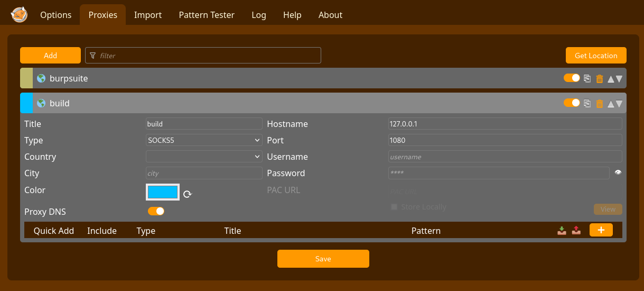Move burpsuite proxy down with arrow
Screen dimensions: 644x291
(x=619, y=79)
